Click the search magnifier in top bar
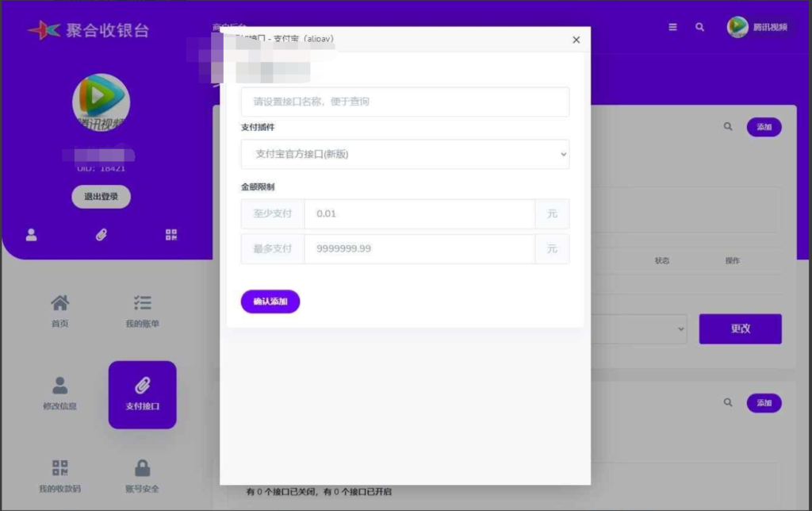The width and height of the screenshot is (812, 511). [x=699, y=26]
